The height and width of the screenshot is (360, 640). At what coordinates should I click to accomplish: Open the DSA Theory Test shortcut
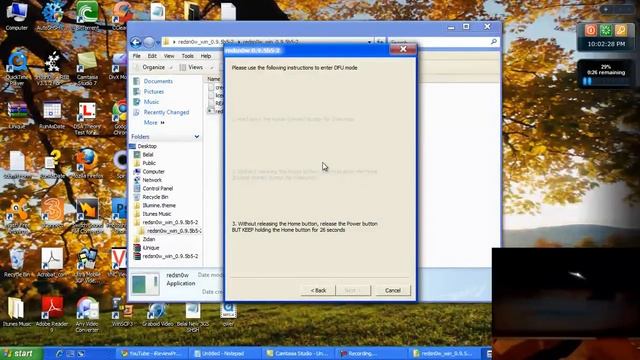pyautogui.click(x=87, y=118)
